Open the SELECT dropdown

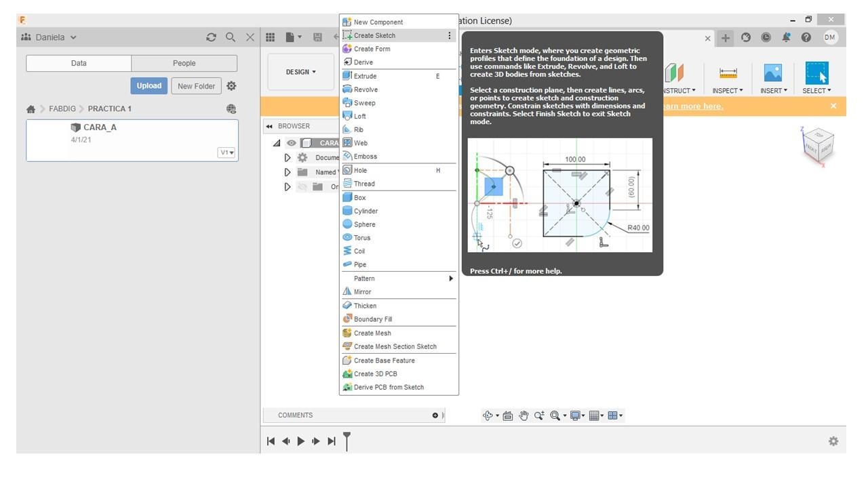pos(816,91)
